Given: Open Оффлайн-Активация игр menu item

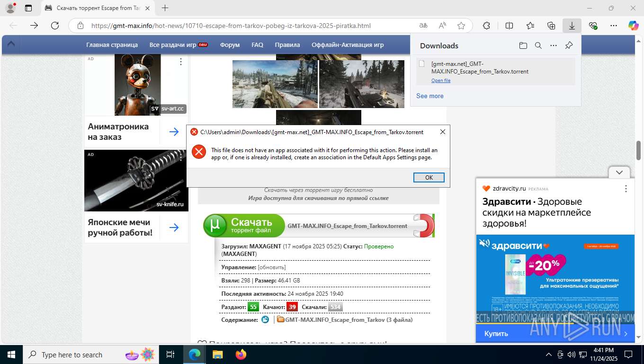Looking at the screenshot, I should tap(348, 45).
